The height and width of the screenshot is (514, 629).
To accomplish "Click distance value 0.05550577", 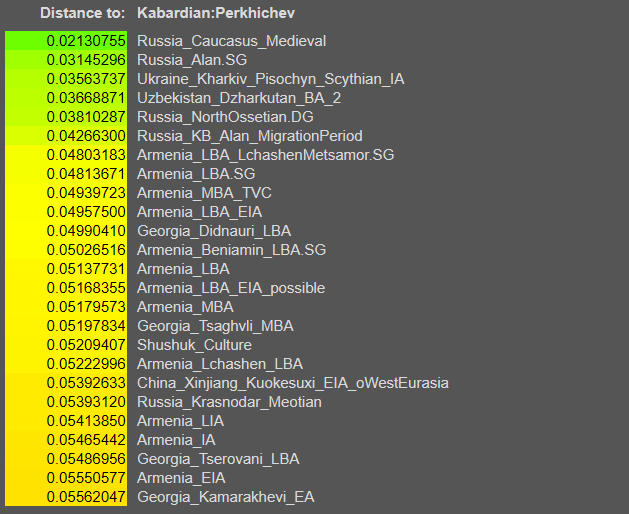I will tap(86, 478).
